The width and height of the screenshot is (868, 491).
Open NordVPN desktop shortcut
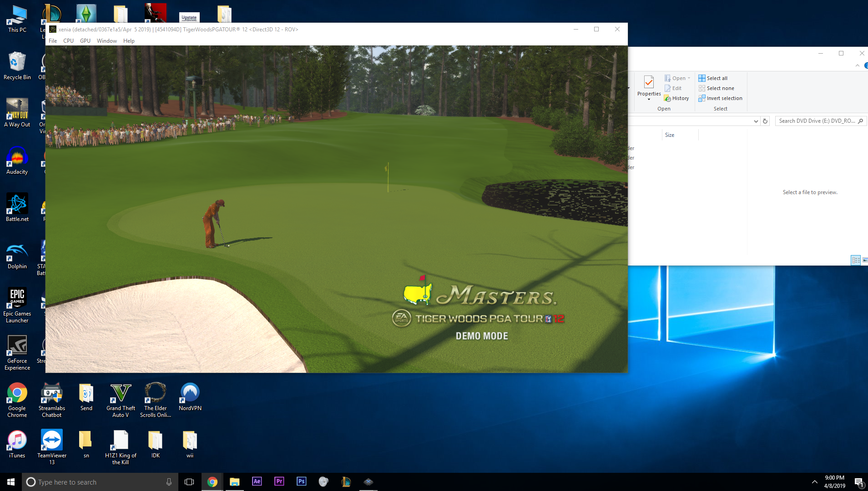click(190, 396)
